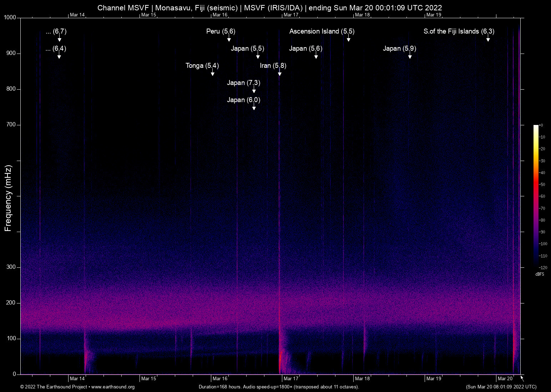Open the www.earthsound.org copyright link

coord(113,387)
